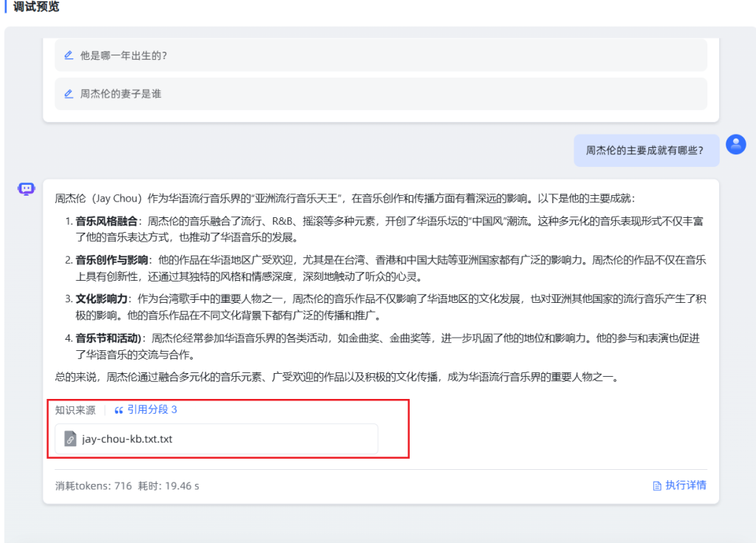Click the 消耗tokens: 716 text
Viewport: 756px width, 543px height.
[93, 486]
